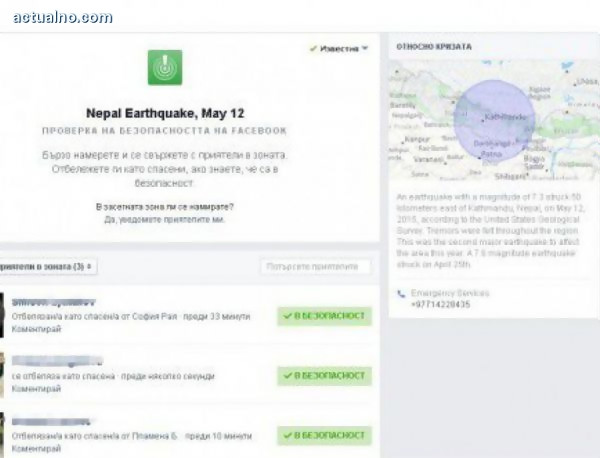This screenshot has height=458, width=600.
Task: Click 'Да, уведомете приятелите ми' link
Action: point(165,220)
